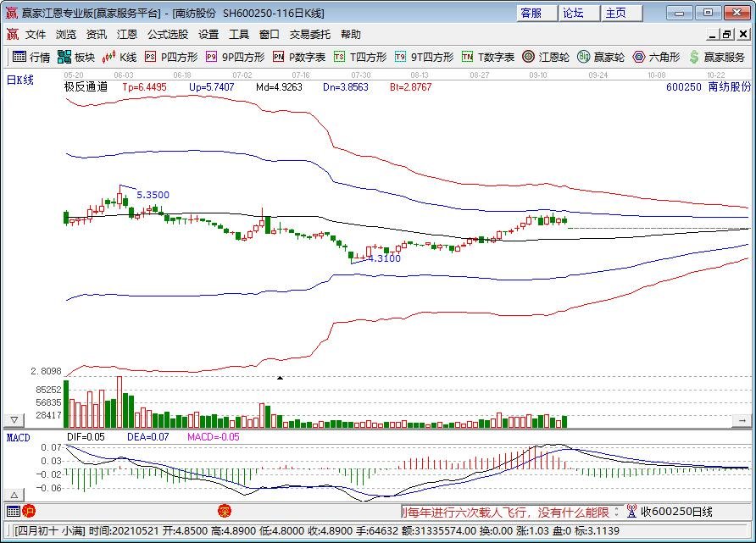Click the 极反通道 indicator name
The width and height of the screenshot is (756, 543).
click(86, 87)
